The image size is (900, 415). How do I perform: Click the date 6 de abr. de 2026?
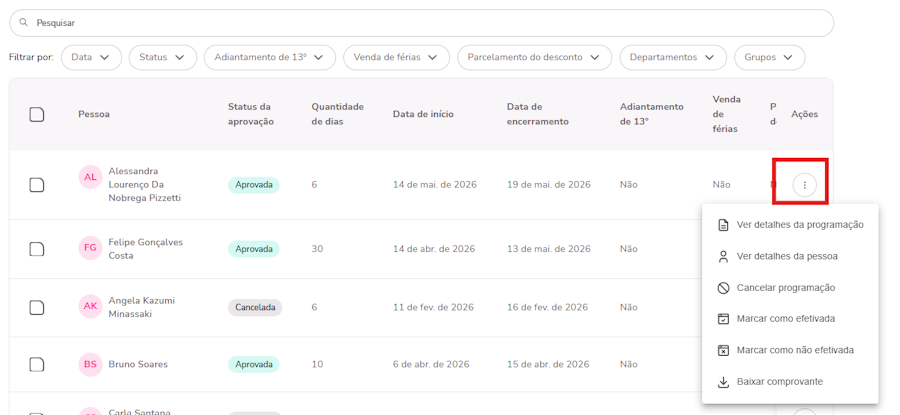coord(431,364)
